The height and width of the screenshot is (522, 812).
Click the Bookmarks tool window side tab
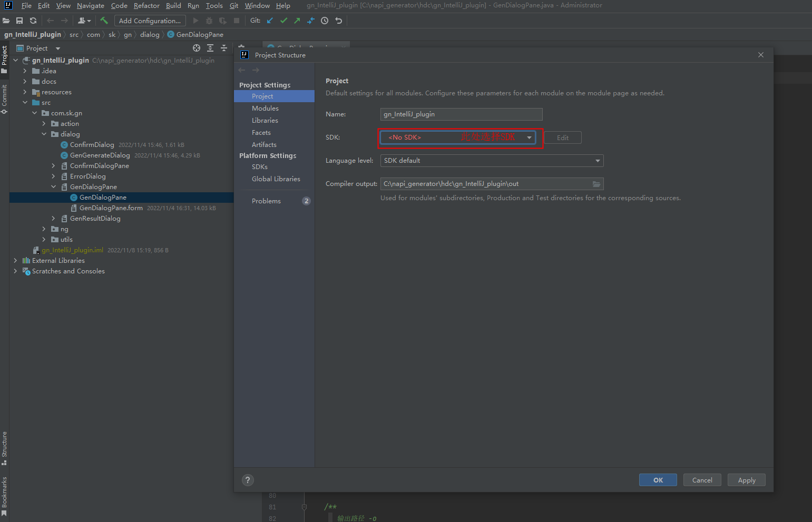point(4,496)
